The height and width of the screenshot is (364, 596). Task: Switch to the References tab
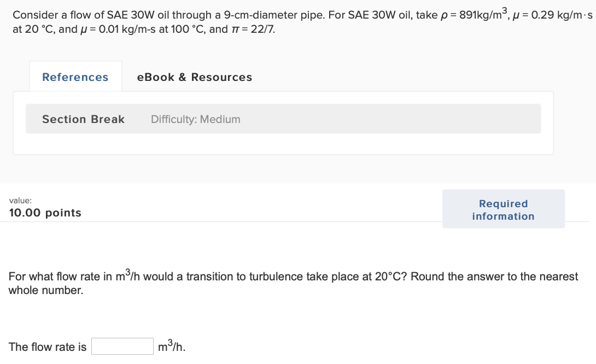click(x=75, y=77)
